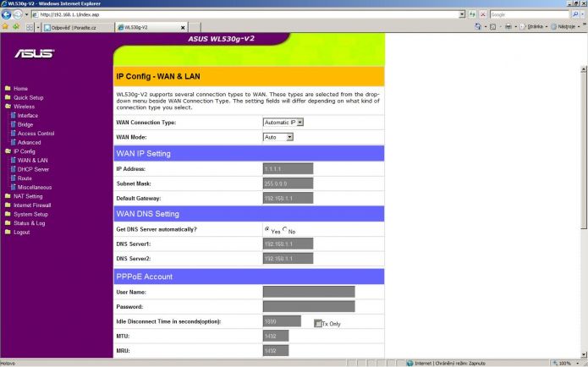The width and height of the screenshot is (588, 367).
Task: Close the WL530g-V2 tab
Action: tap(183, 28)
